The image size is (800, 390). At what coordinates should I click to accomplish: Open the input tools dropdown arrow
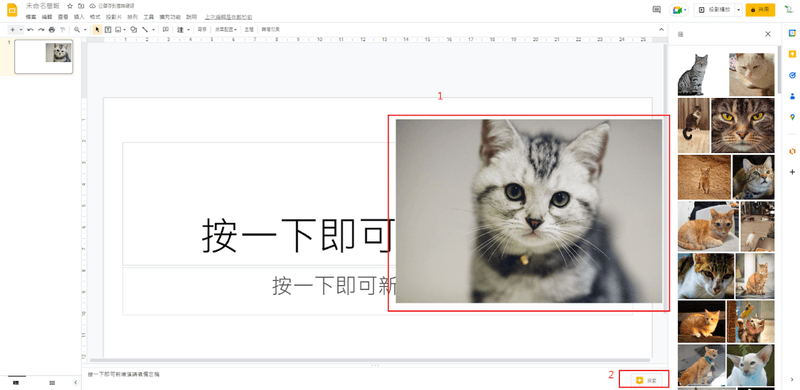pyautogui.click(x=188, y=30)
